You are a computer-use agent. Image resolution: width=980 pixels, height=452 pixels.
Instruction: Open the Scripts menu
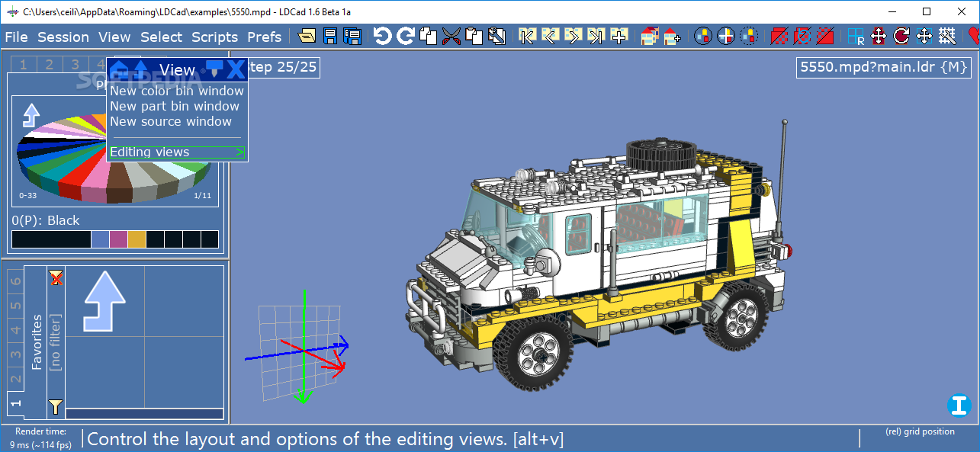coord(215,37)
